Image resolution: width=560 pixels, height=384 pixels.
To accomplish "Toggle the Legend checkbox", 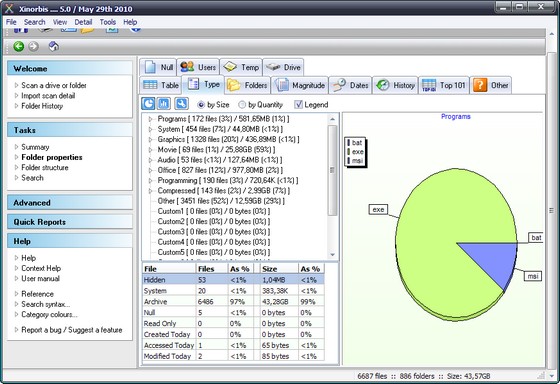I will [x=298, y=104].
